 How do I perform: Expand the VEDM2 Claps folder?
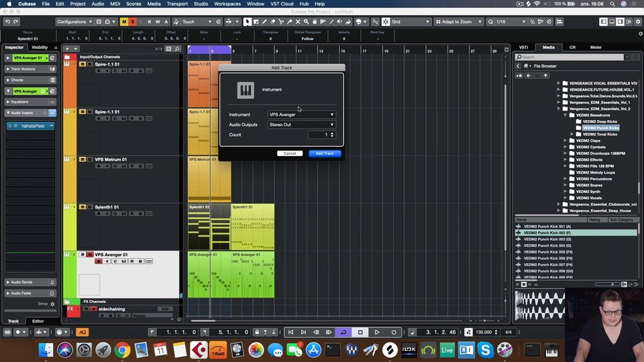566,141
